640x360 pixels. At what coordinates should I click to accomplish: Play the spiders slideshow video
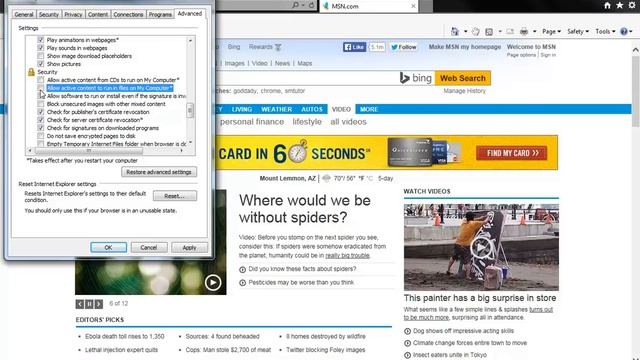click(213, 282)
